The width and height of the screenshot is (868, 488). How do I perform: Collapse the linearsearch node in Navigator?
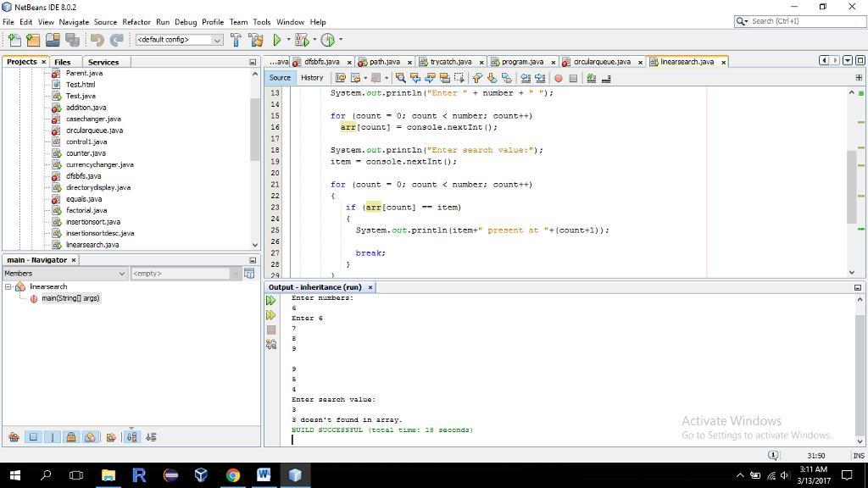[x=8, y=286]
